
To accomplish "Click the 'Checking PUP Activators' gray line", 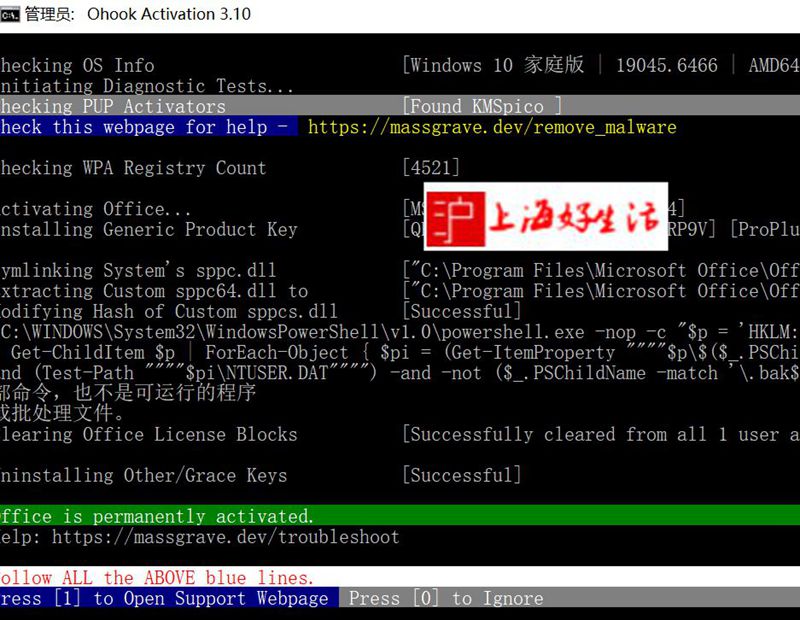I will point(113,106).
